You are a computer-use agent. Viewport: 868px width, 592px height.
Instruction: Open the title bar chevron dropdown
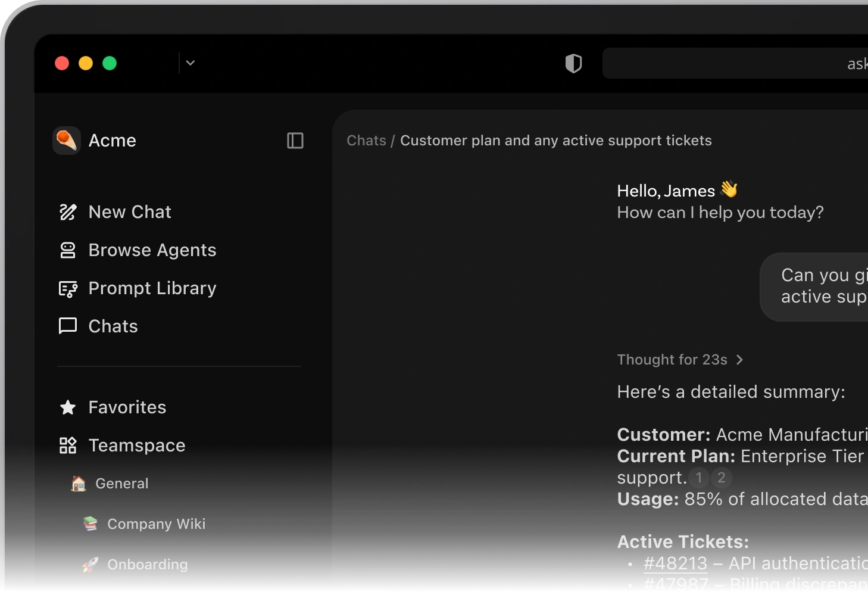191,63
